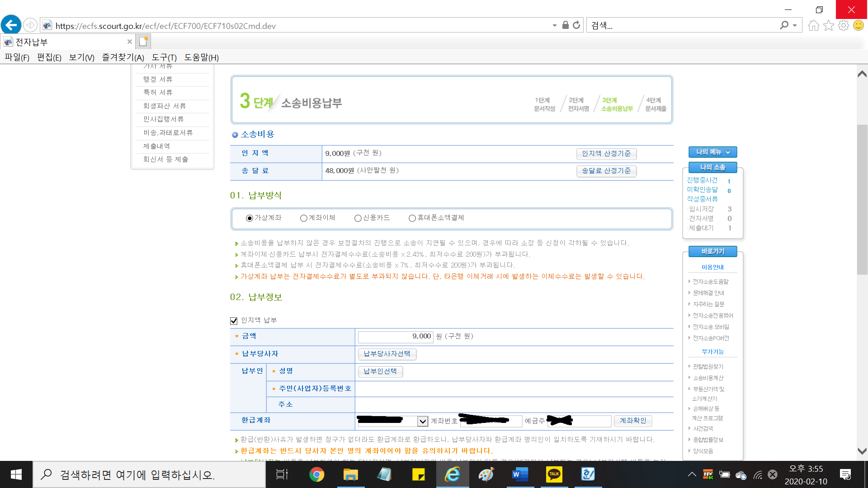Open Chrome from the taskbar

[x=316, y=474]
